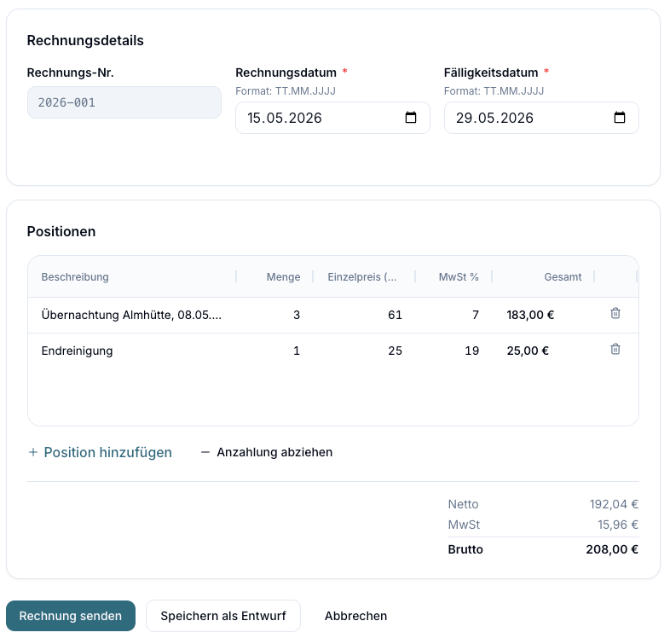The image size is (670, 644).
Task: Click Anzahlung abziehen
Action: pos(267,452)
